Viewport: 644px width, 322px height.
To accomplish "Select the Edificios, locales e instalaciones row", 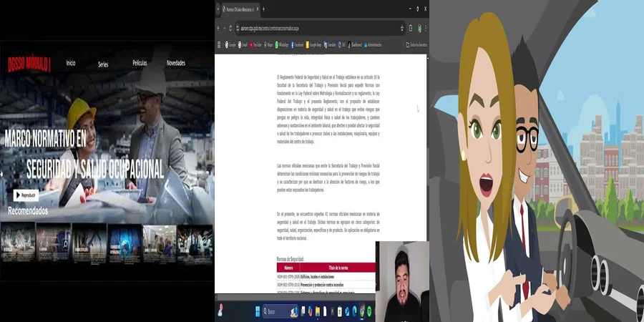I will 326,277.
